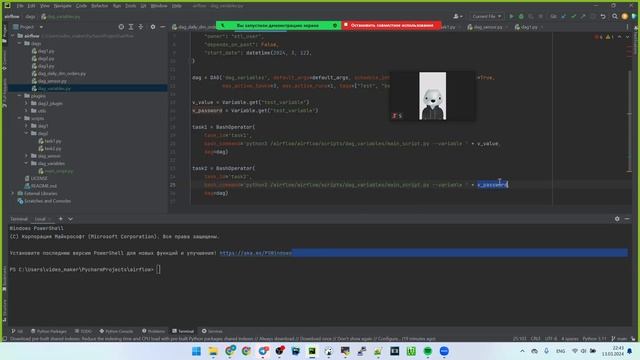This screenshot has height=360, width=640.
Task: Click the red stop sharing button
Action: click(391, 25)
